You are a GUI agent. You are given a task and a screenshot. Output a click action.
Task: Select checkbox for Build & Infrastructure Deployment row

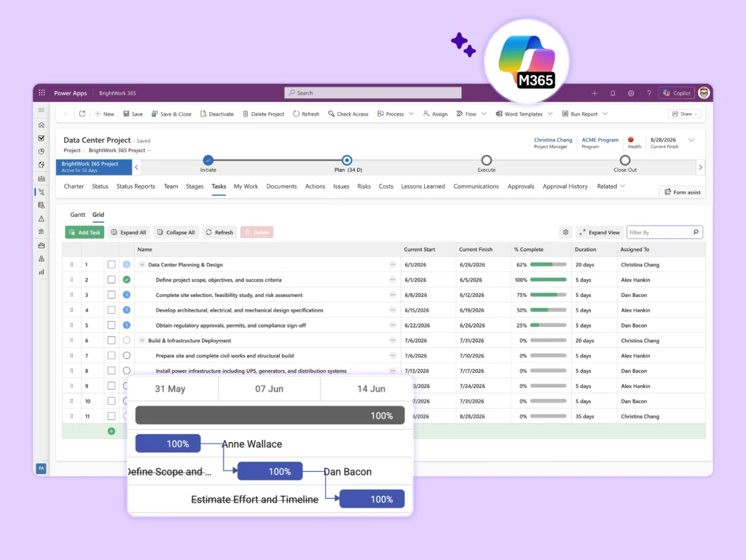[111, 340]
